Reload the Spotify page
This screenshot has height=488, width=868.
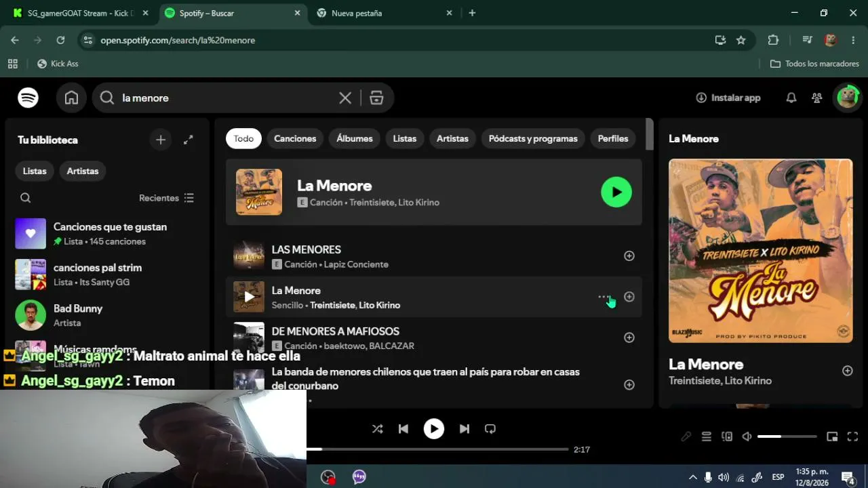[60, 40]
